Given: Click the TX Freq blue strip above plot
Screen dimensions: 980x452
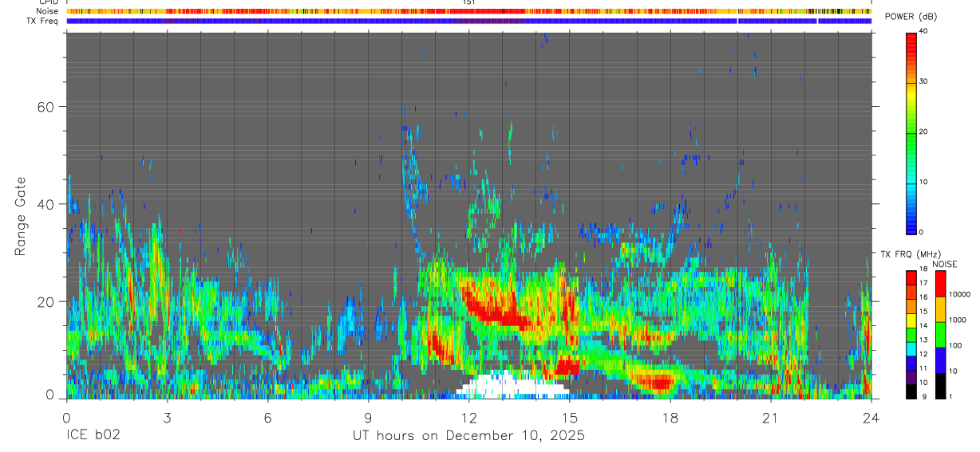Looking at the screenshot, I should [468, 22].
